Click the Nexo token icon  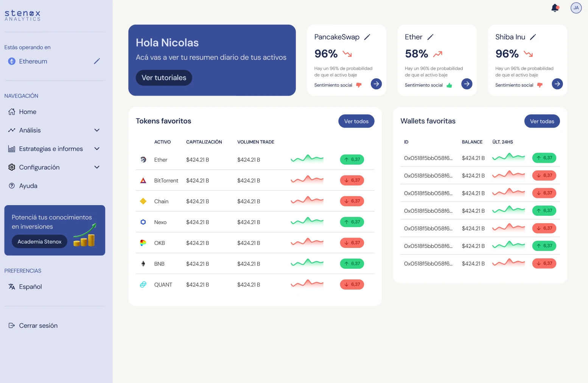click(143, 222)
